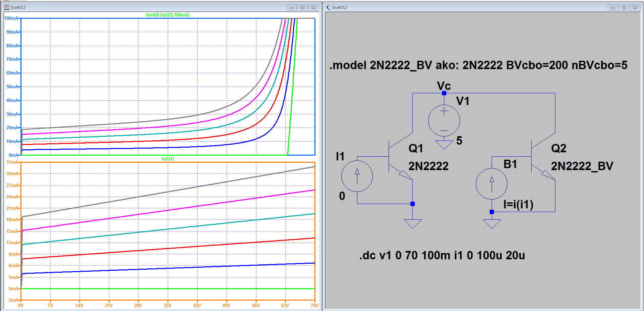The width and height of the screenshot is (644, 311).
Task: Click the Q1 transistor symbol
Action: (x=401, y=156)
